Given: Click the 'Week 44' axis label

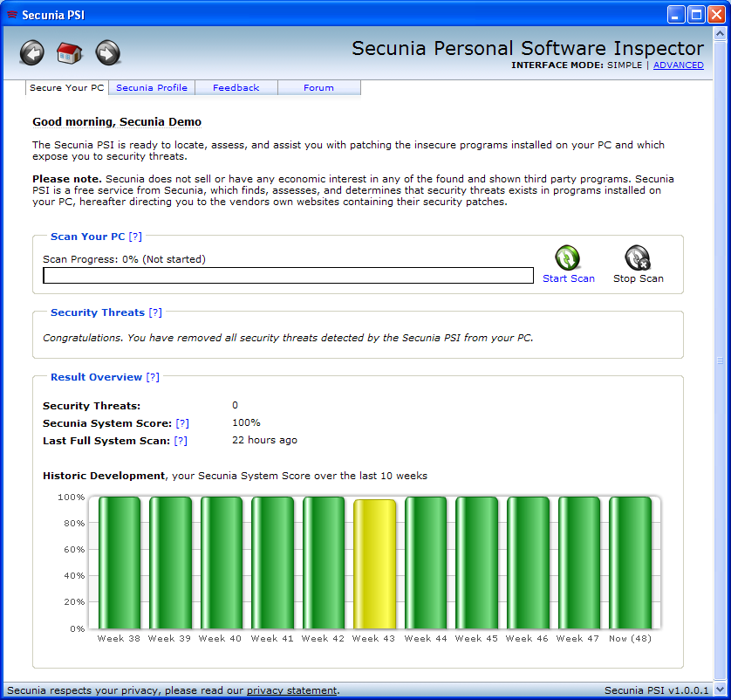Looking at the screenshot, I should pyautogui.click(x=426, y=638).
